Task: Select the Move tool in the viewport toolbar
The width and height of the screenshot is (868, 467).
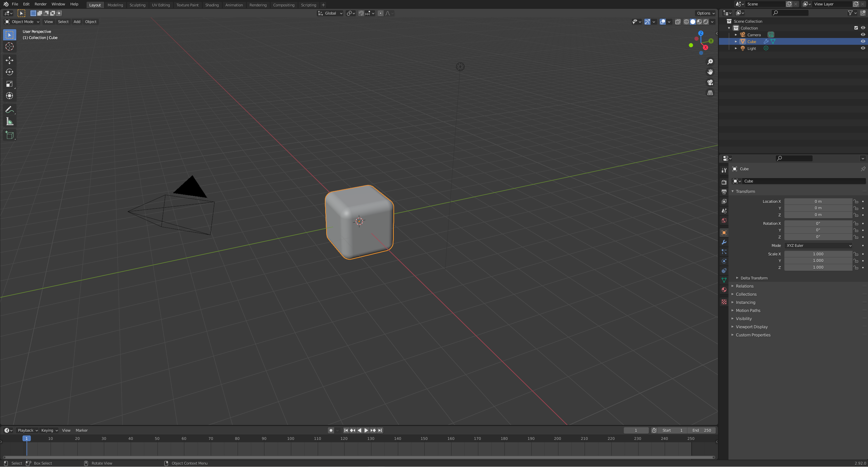Action: click(x=9, y=60)
